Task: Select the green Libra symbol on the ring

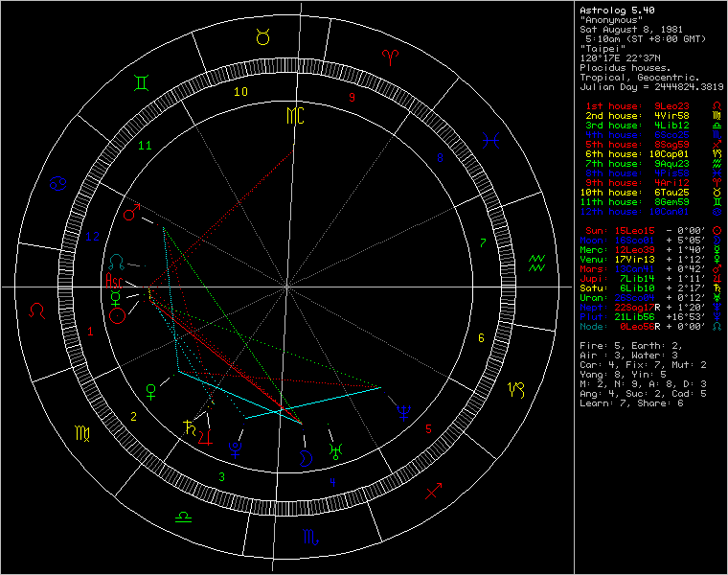Action: tap(182, 517)
